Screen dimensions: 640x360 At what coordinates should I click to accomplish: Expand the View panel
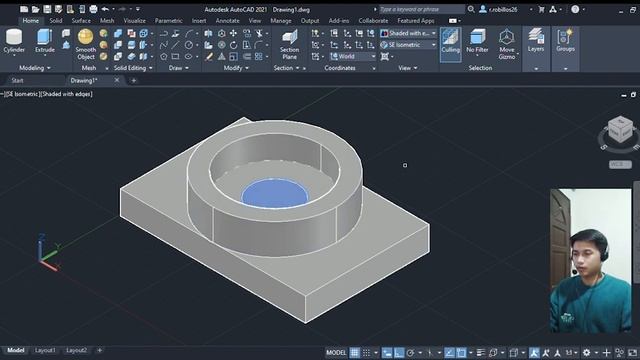(408, 68)
